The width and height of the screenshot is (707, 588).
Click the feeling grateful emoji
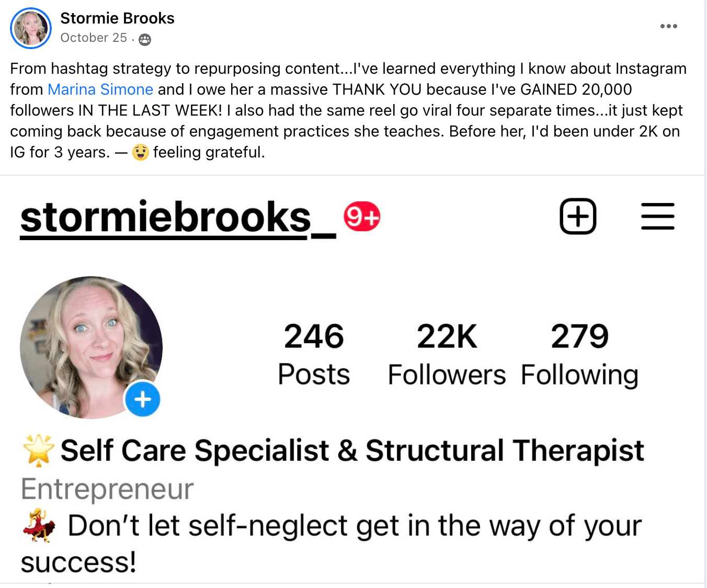coord(140,152)
